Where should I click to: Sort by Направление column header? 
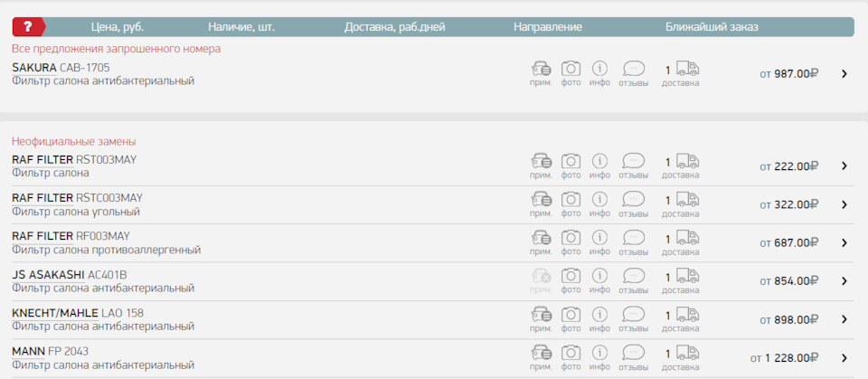[x=548, y=26]
